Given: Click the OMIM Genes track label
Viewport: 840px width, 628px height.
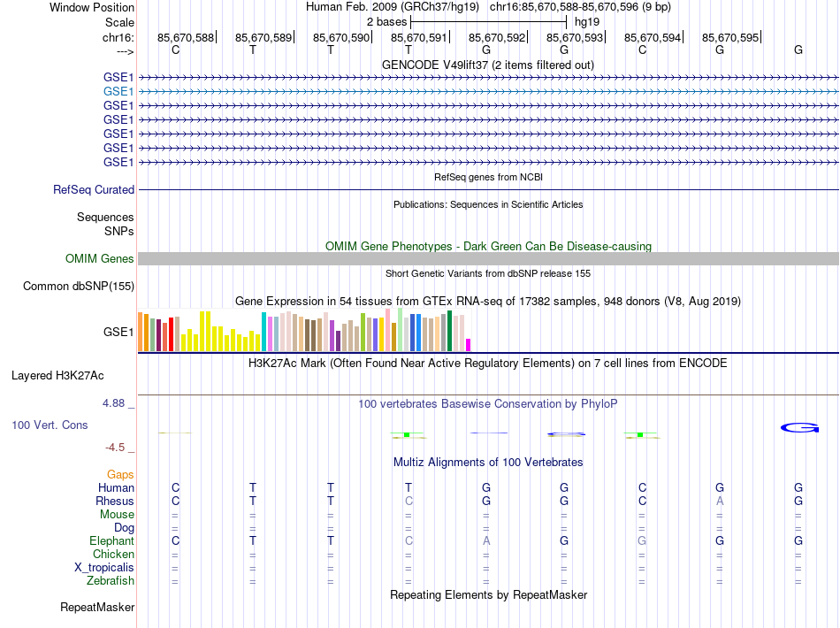Looking at the screenshot, I should pos(100,258).
